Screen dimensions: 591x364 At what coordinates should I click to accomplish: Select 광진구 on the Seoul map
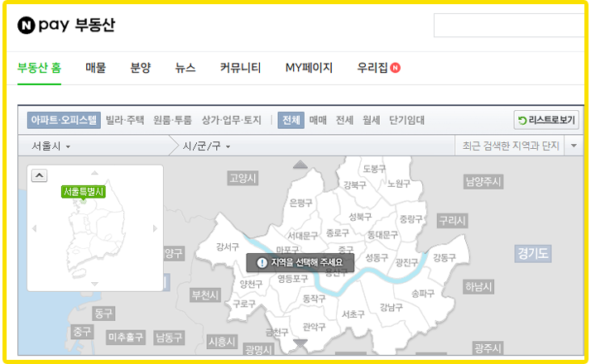tap(406, 262)
